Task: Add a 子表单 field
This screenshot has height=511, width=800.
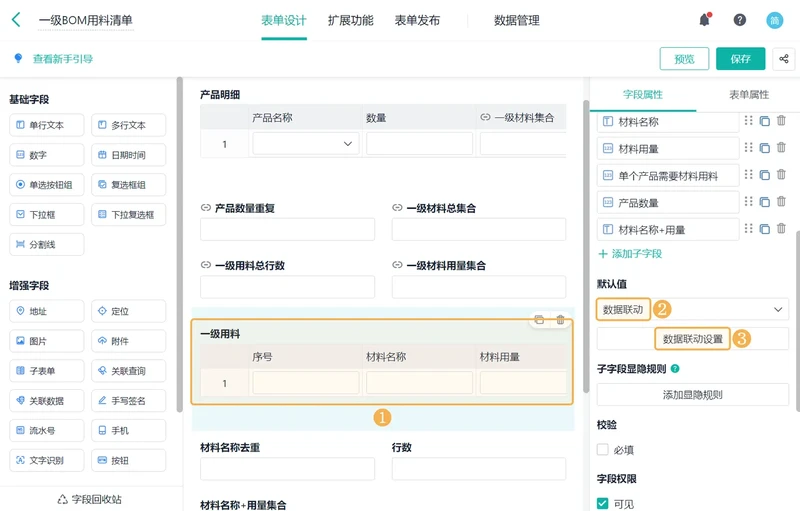Action: click(46, 371)
